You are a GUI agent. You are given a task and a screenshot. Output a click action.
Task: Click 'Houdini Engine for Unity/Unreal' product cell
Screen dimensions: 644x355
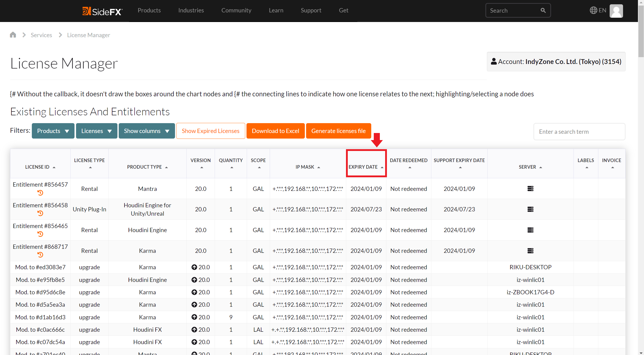click(147, 209)
